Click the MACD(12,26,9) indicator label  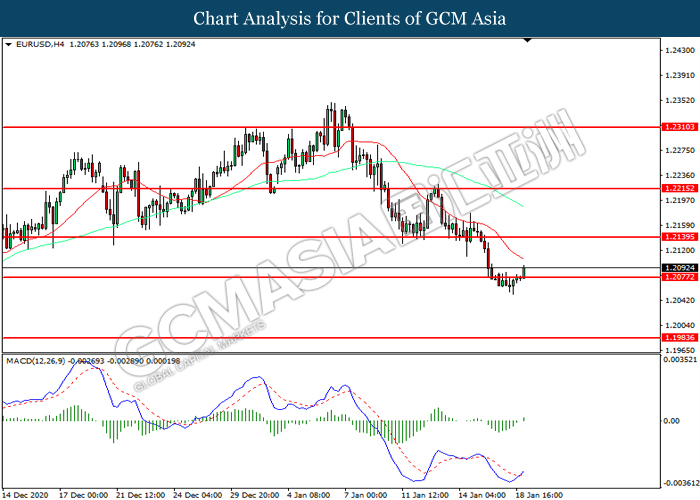point(36,361)
